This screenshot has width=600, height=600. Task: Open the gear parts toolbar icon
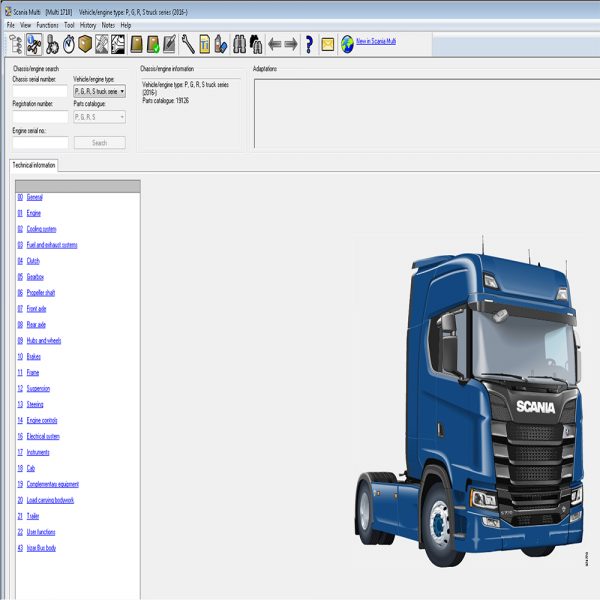(52, 44)
